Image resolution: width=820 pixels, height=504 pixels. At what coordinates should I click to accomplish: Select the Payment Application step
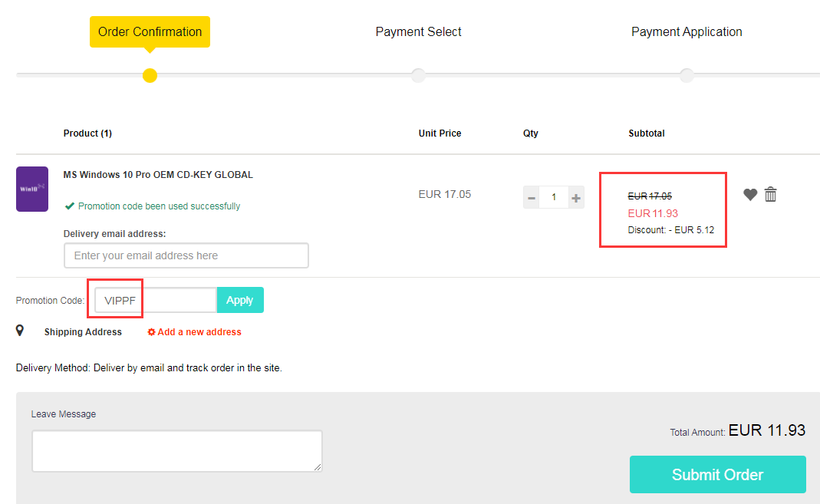[687, 32]
